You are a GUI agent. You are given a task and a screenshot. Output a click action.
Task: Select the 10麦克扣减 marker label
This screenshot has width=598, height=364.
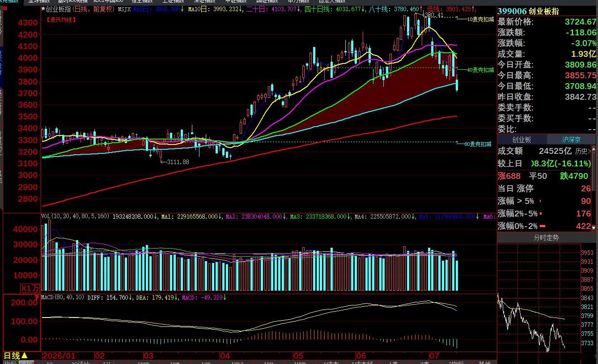click(x=480, y=20)
